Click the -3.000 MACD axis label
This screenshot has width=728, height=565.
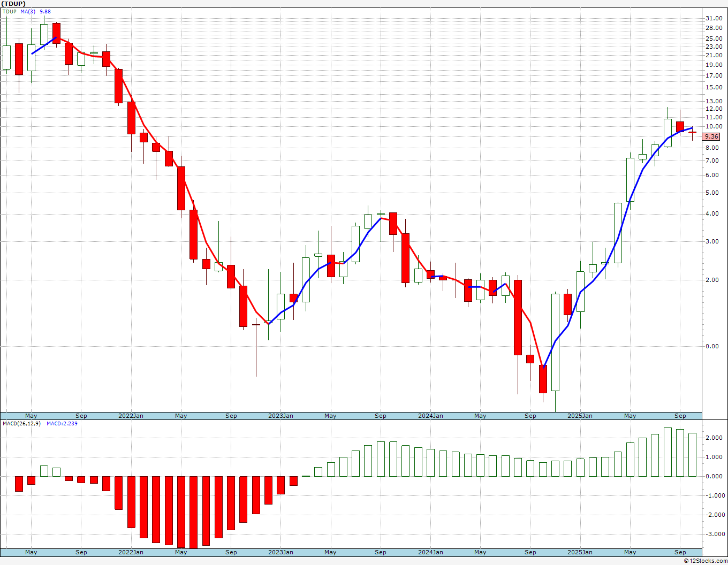714,534
